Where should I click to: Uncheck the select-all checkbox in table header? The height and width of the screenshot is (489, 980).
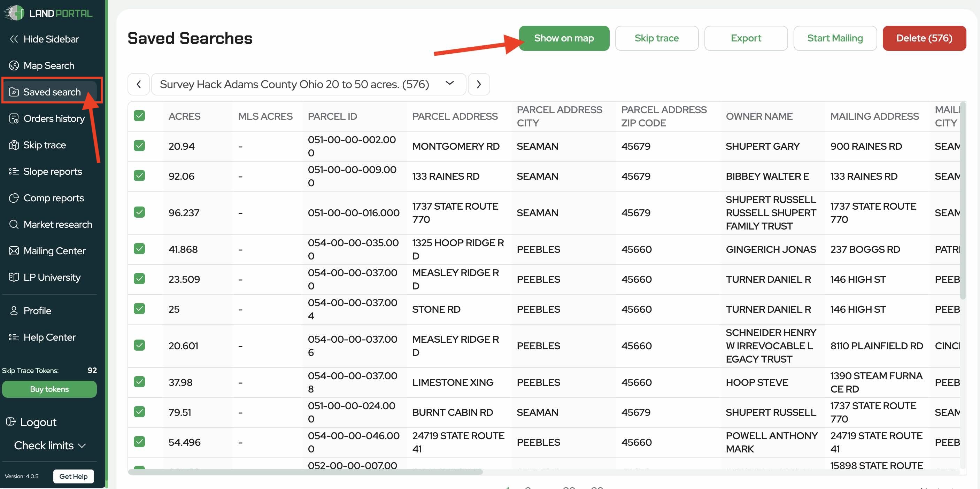coord(139,116)
